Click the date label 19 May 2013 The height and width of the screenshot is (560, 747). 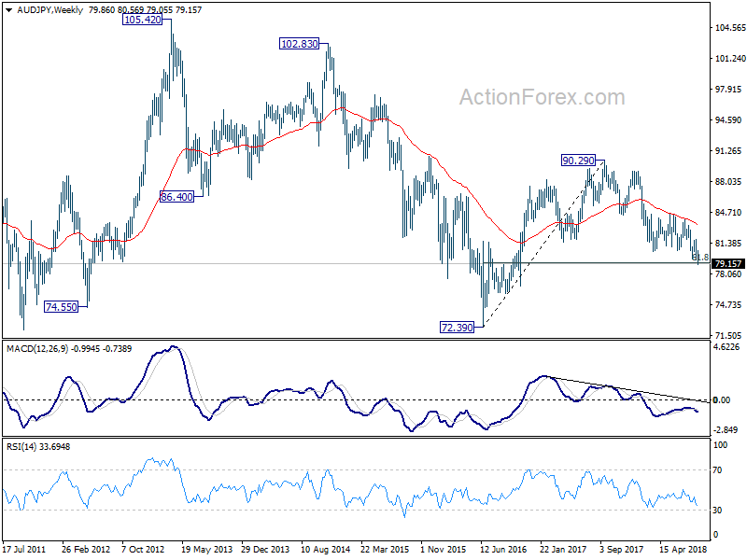206,549
